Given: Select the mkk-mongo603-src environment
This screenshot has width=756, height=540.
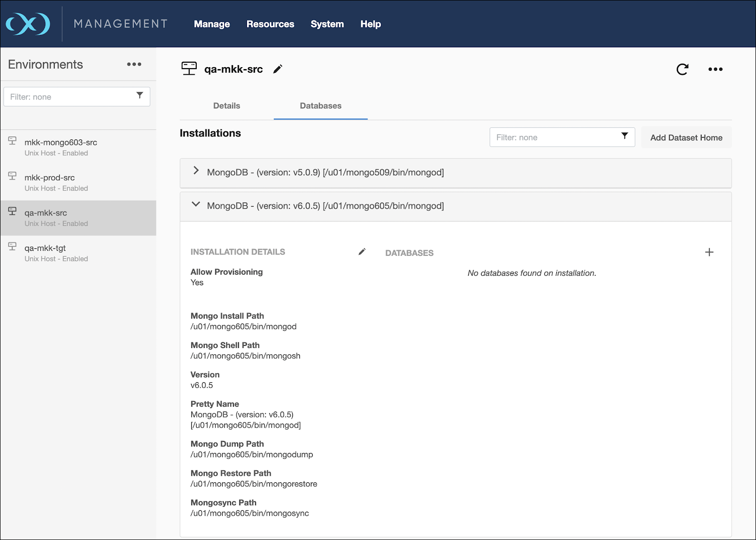Looking at the screenshot, I should tap(61, 147).
